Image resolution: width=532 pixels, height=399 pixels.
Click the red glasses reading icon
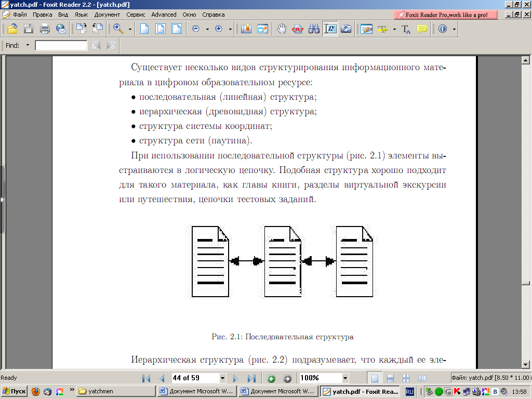(298, 29)
